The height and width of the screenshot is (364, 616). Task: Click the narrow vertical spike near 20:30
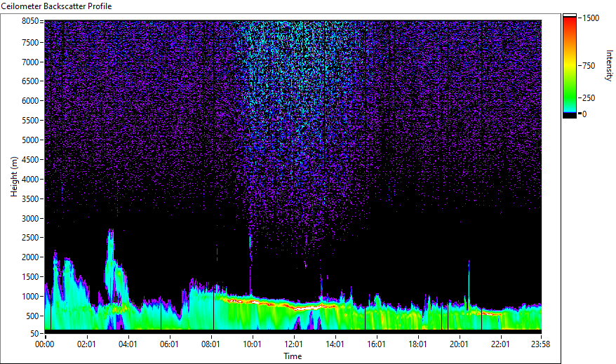tap(469, 285)
